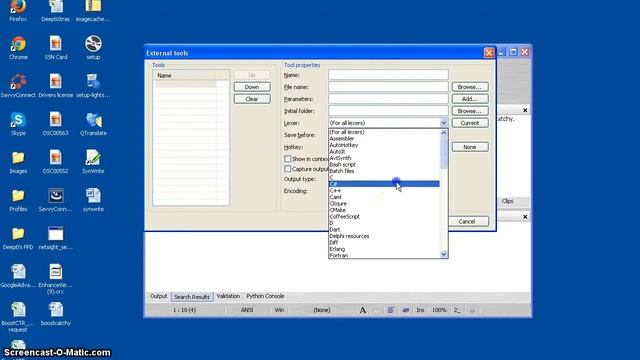Collapse the Lexer combo box arrow
Screen dimensions: 640x360
[444, 123]
